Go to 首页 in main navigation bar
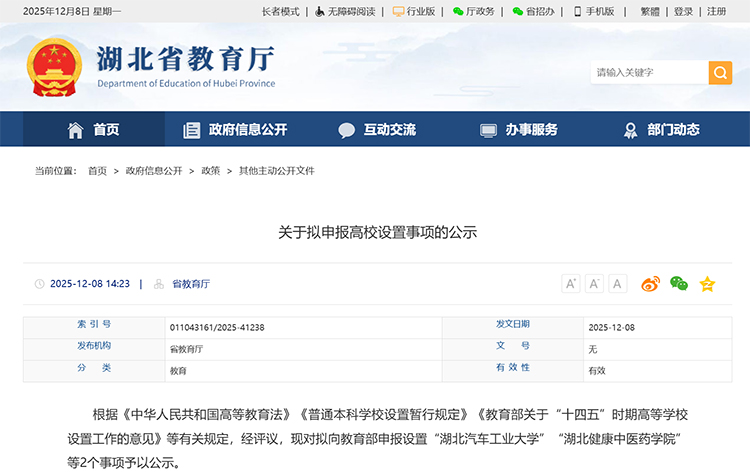The image size is (750, 474). click(x=93, y=130)
